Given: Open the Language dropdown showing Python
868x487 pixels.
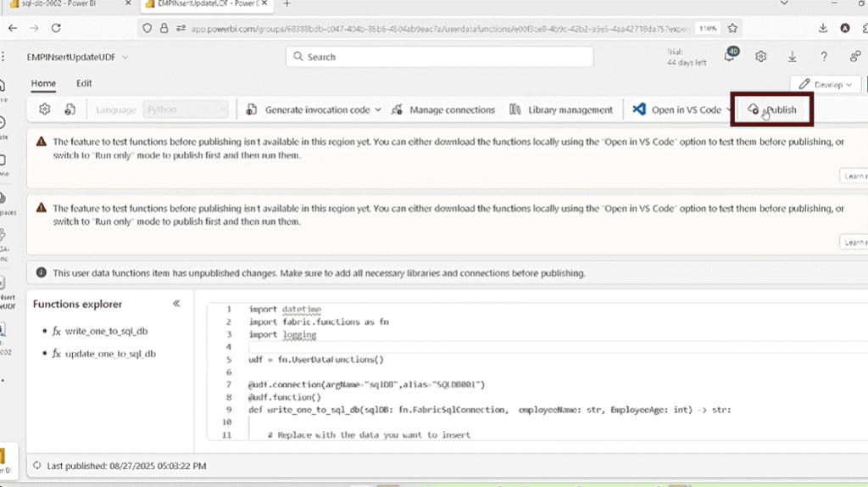Looking at the screenshot, I should tap(186, 109).
